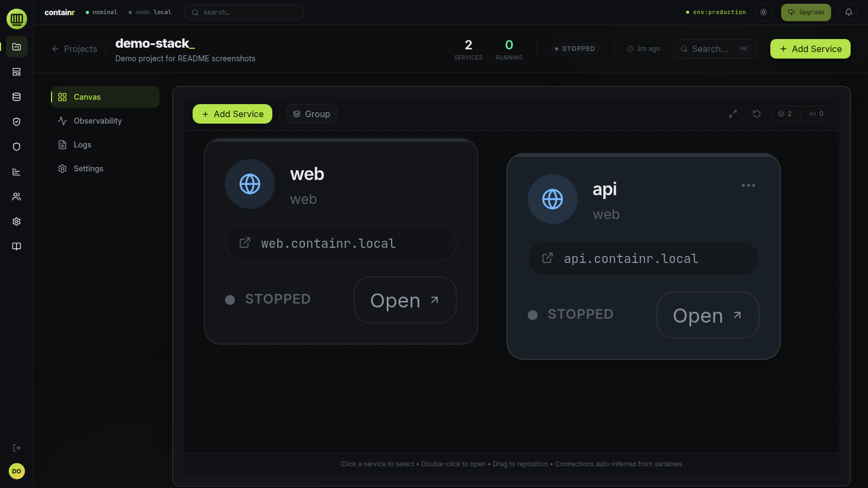This screenshot has height=488, width=868.
Task: Click STOPPED status on api card
Action: coord(571,314)
